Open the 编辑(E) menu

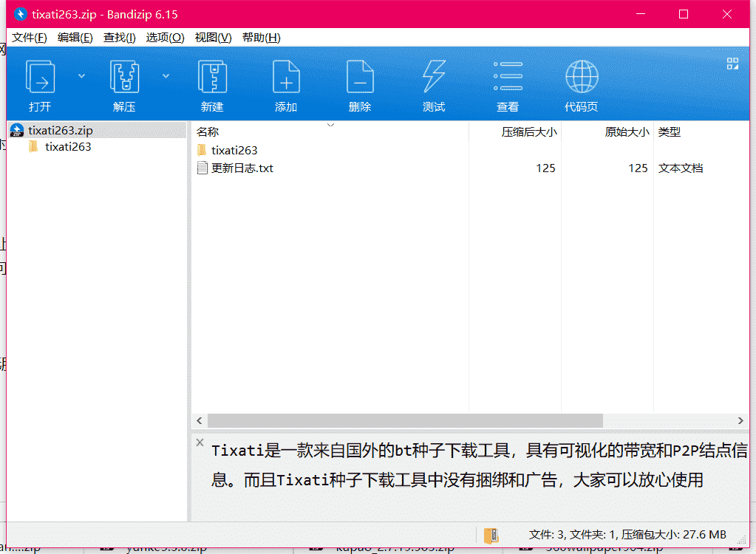pos(75,38)
